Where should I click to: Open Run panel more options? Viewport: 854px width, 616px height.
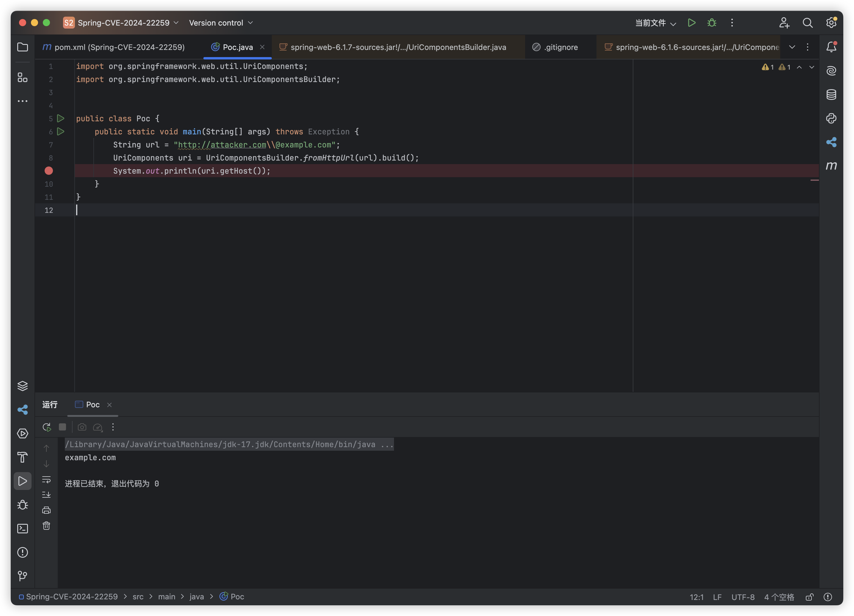click(x=113, y=427)
